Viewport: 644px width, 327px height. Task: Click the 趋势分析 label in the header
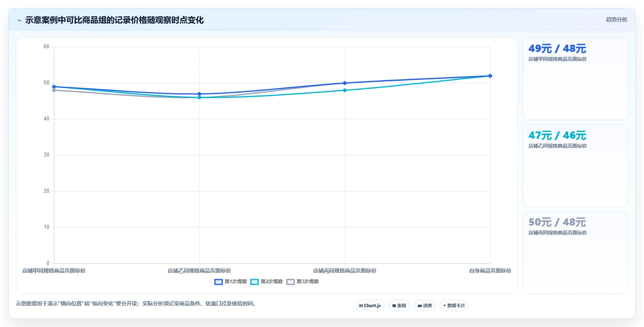point(616,19)
